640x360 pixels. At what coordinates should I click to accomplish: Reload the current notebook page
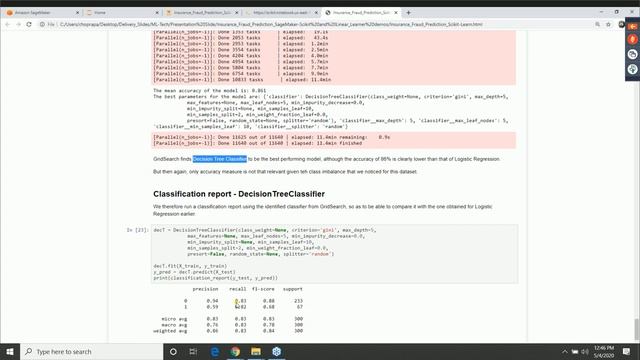pyautogui.click(x=29, y=24)
